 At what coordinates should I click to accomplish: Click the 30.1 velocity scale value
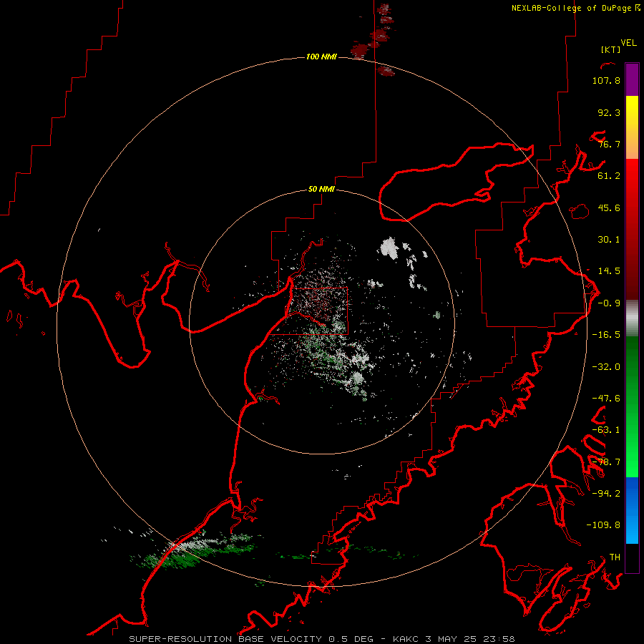pos(609,240)
